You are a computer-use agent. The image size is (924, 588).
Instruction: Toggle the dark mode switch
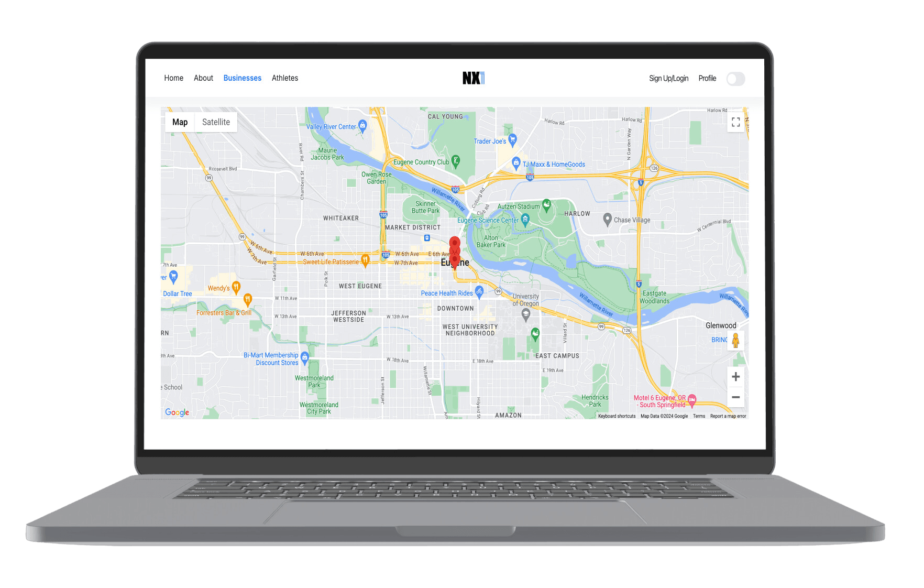point(735,79)
